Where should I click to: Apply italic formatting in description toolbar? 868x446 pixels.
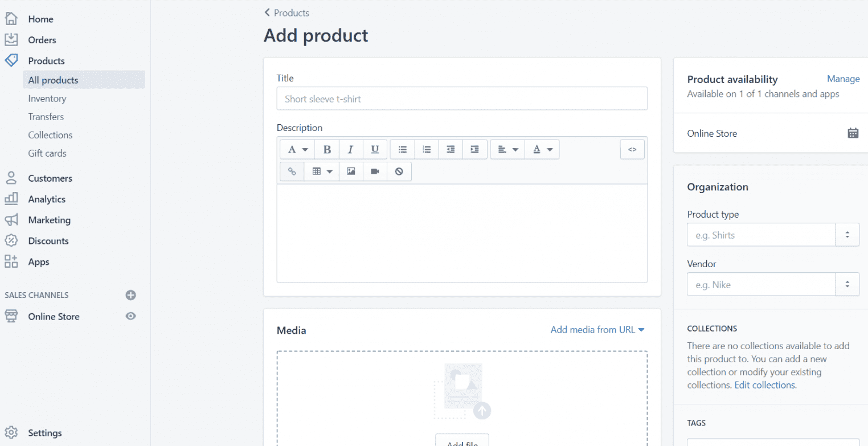350,149
